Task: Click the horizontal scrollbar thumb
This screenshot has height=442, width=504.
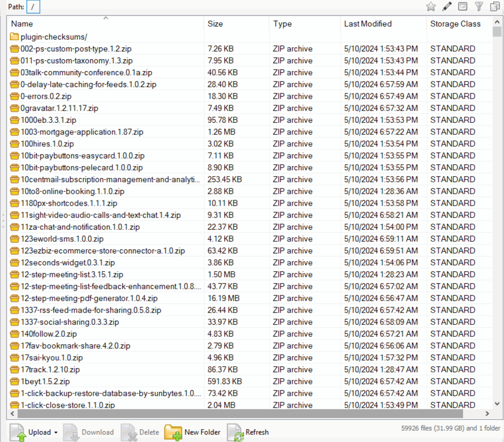Action: coord(240,413)
